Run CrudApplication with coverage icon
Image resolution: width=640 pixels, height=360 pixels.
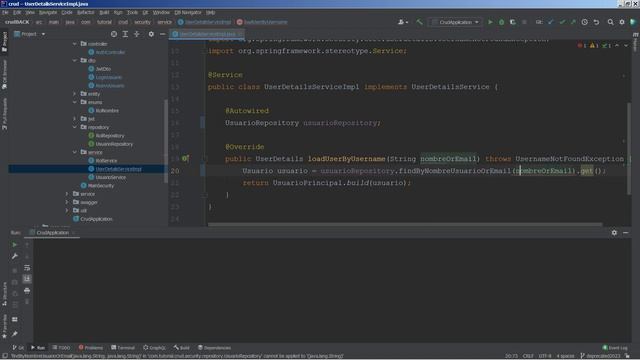[x=513, y=22]
